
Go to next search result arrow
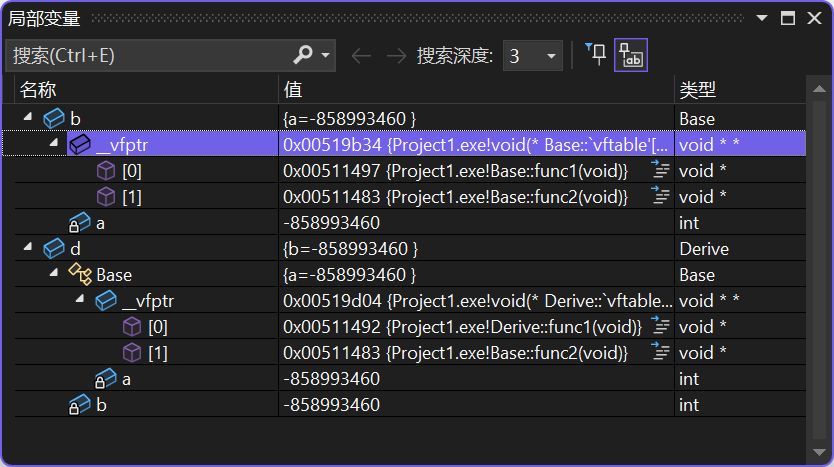[396, 55]
